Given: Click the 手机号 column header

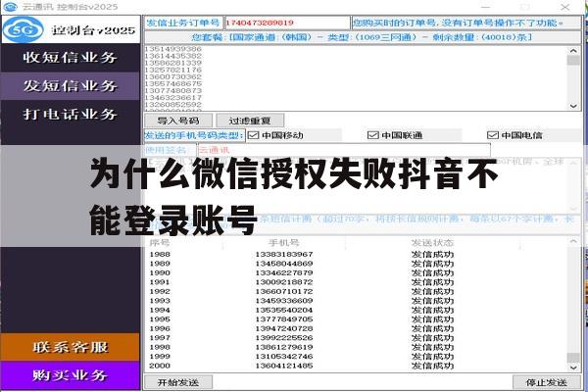Looking at the screenshot, I should click(284, 243).
